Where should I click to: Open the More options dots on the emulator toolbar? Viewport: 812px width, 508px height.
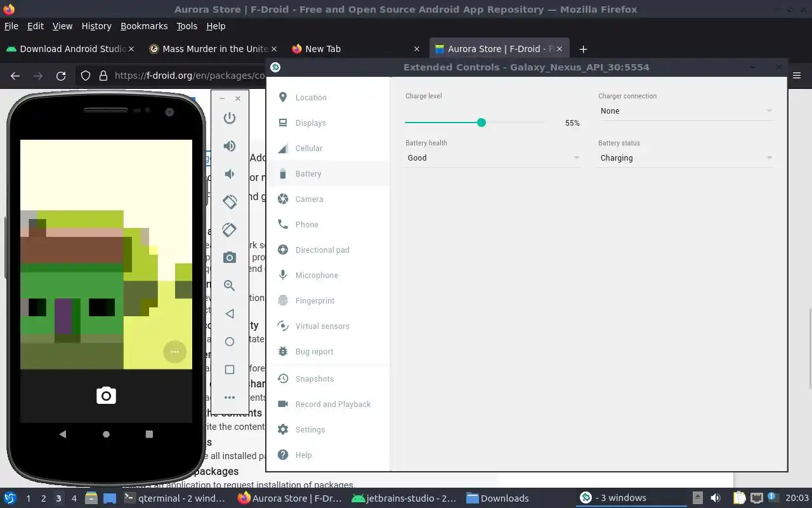[230, 398]
